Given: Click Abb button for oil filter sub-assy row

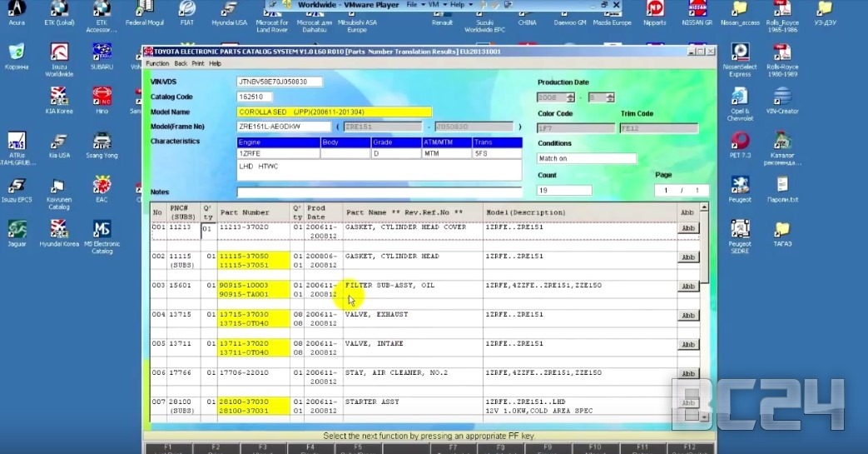Looking at the screenshot, I should point(688,287).
